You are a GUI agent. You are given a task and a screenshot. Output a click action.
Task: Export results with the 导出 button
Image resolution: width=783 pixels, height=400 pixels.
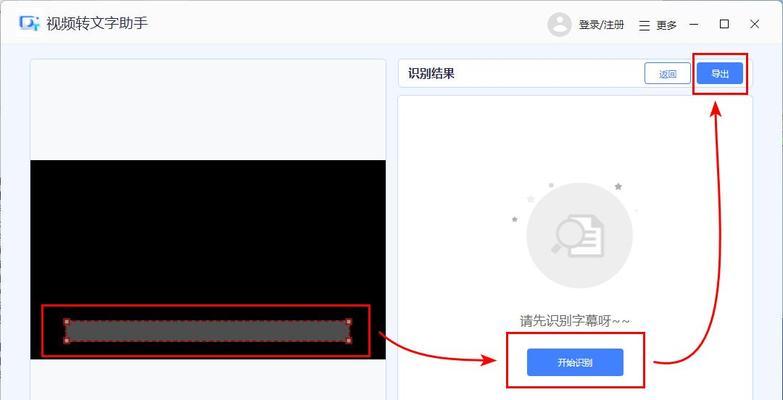click(720, 74)
